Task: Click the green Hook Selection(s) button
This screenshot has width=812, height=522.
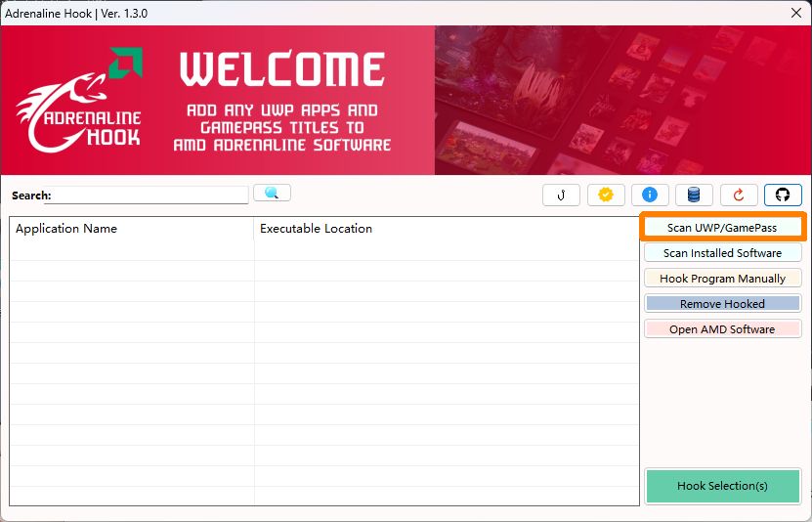Action: [x=722, y=486]
